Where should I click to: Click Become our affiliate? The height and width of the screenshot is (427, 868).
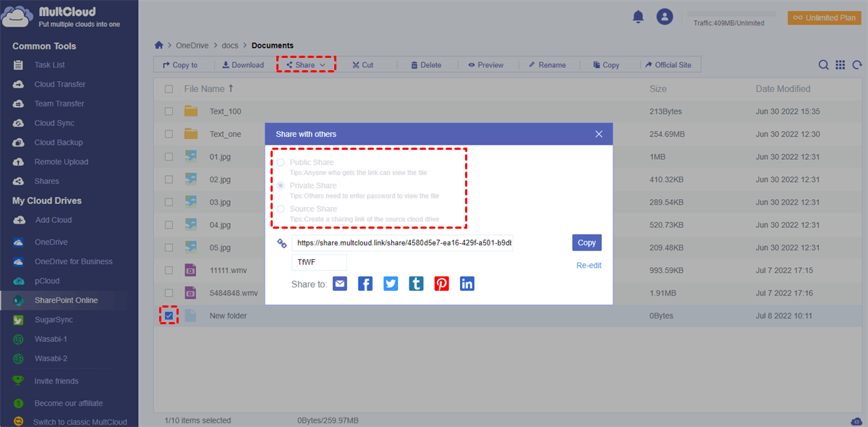pyautogui.click(x=69, y=403)
